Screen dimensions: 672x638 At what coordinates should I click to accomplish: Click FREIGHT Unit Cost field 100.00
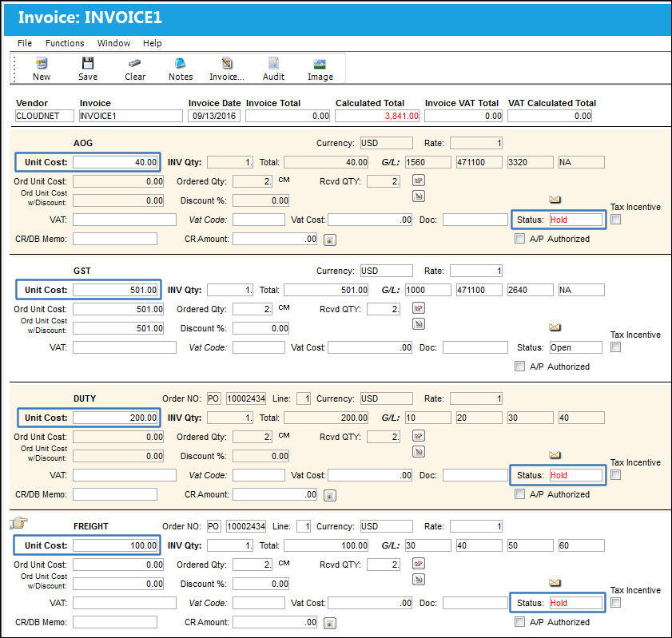point(115,545)
